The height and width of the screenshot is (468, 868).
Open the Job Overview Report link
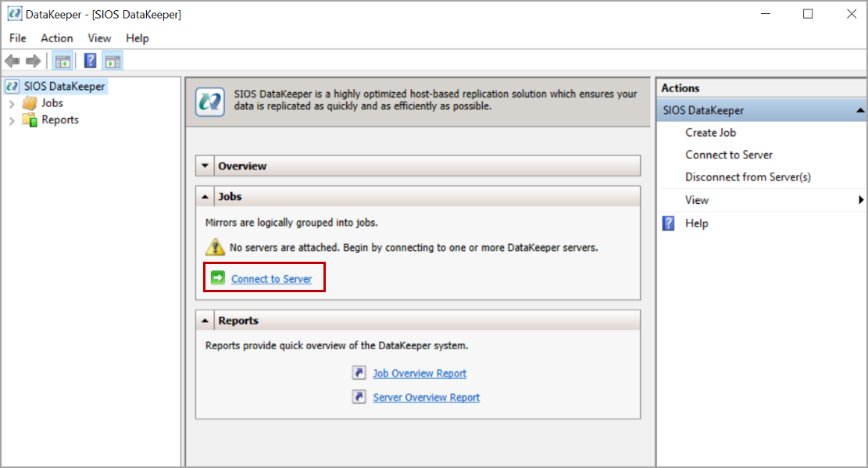(x=420, y=373)
